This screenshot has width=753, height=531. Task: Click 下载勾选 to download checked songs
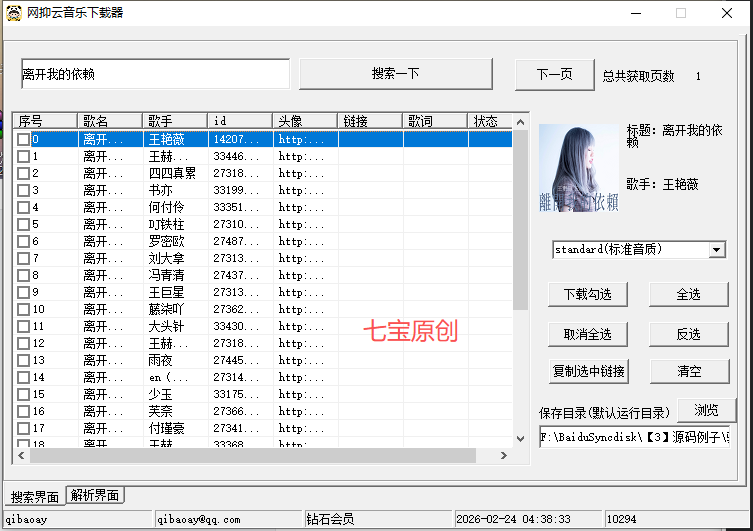[588, 294]
